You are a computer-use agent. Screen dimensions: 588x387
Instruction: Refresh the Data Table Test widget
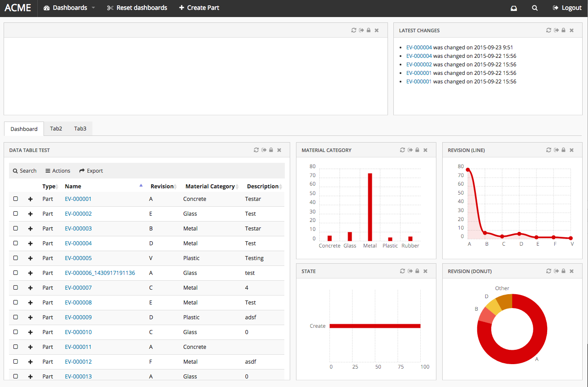tap(256, 150)
